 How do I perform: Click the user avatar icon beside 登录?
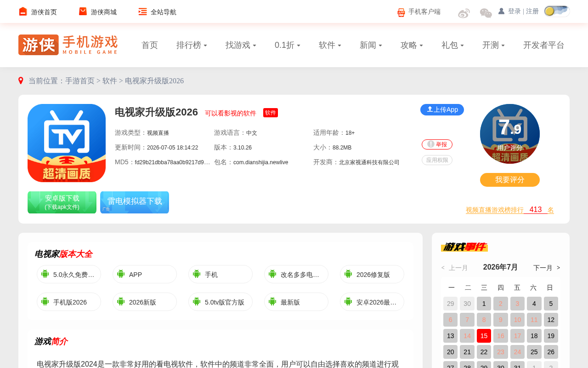501,11
